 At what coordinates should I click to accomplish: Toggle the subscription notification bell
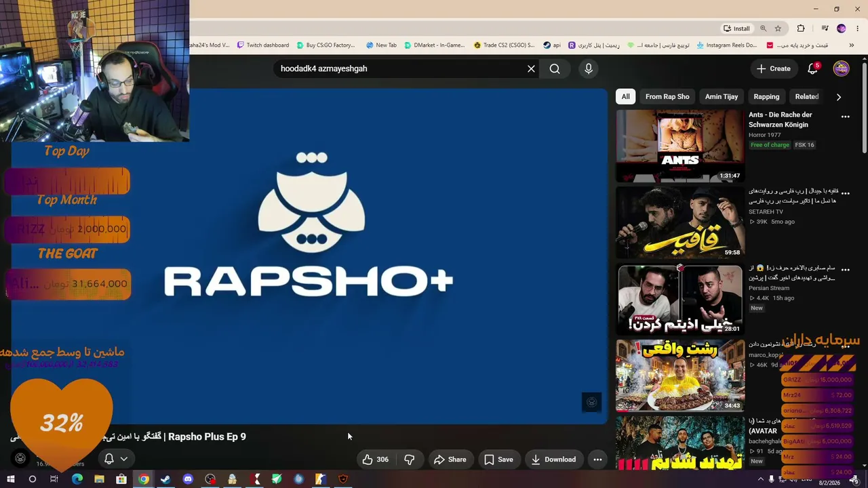tap(108, 459)
